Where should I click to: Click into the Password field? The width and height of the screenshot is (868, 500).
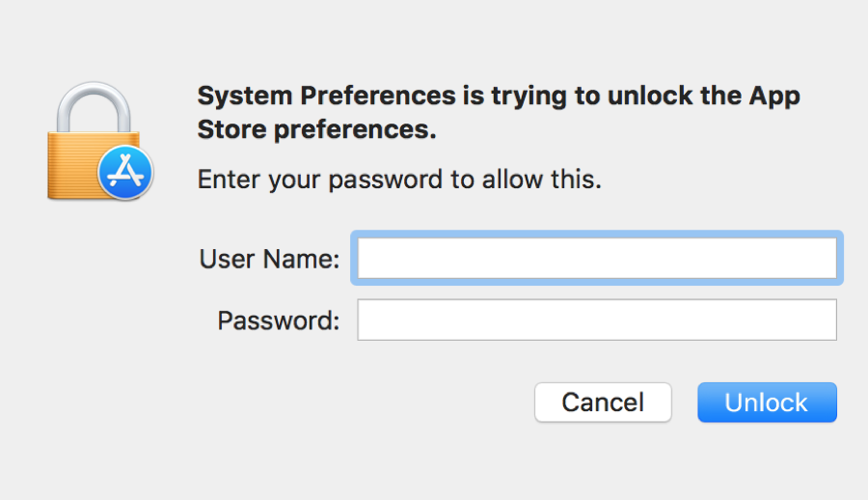tap(597, 320)
